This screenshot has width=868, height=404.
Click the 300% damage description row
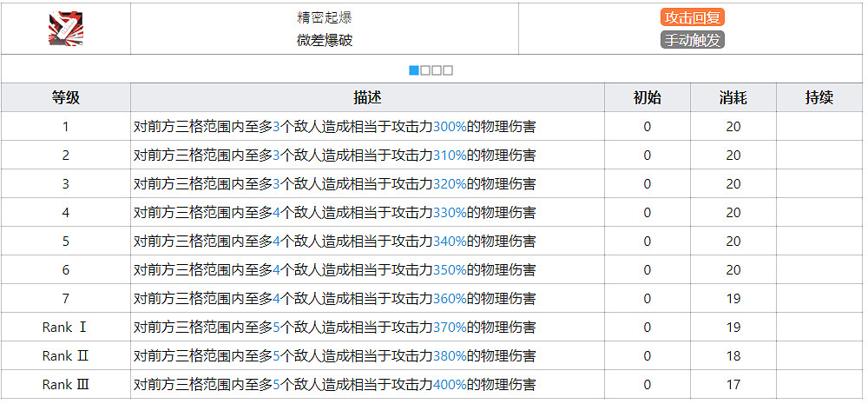pos(367,126)
